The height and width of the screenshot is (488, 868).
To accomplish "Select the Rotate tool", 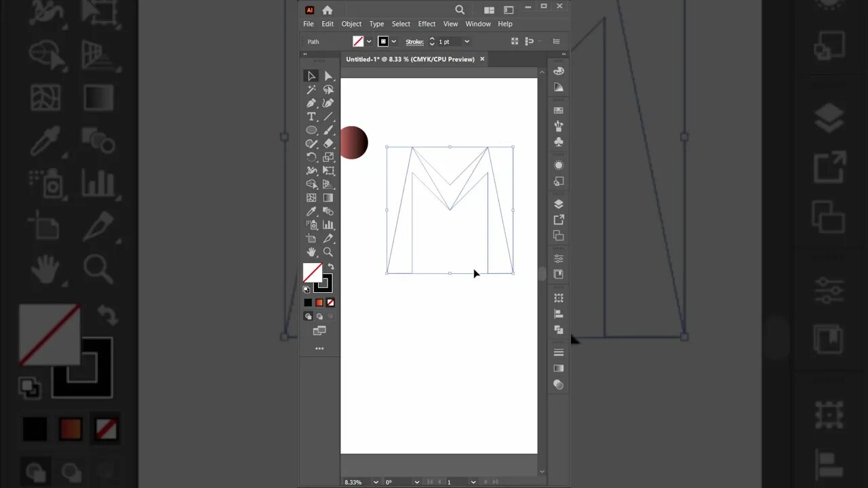I will click(311, 157).
